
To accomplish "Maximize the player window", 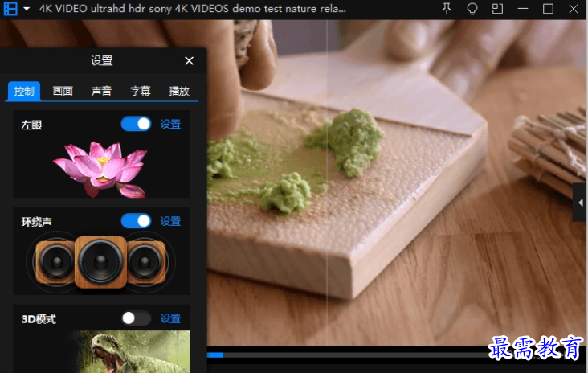I will 548,9.
